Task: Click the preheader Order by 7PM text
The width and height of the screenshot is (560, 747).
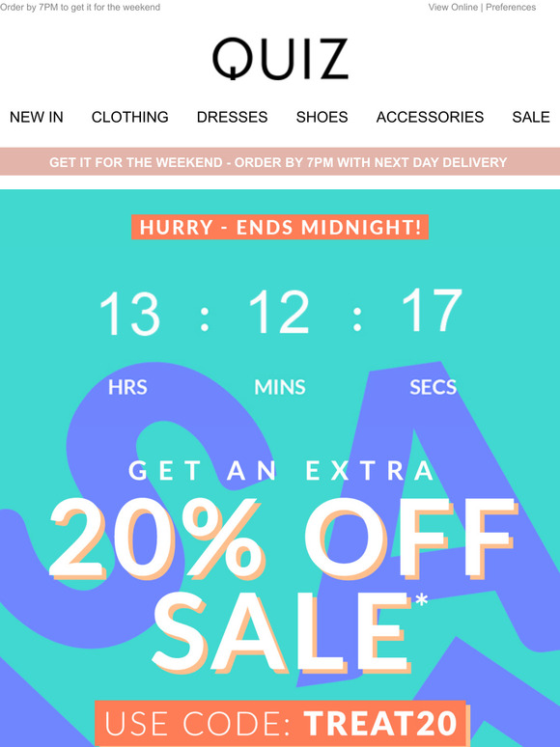Action: click(80, 7)
